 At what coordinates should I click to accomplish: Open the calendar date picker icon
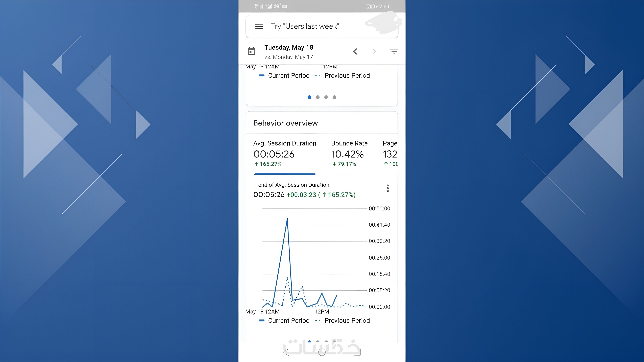pyautogui.click(x=251, y=51)
